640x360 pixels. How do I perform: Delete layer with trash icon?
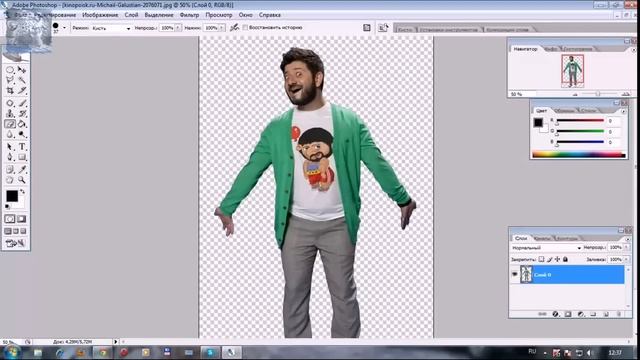(619, 314)
